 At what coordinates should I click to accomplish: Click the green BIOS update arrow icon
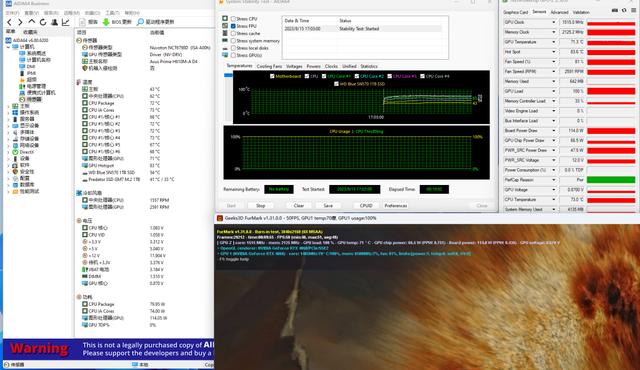[x=106, y=22]
